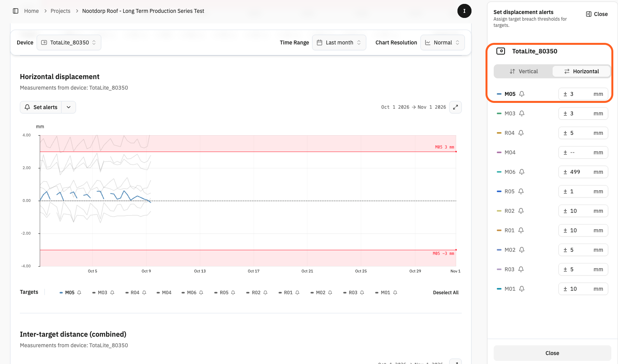The image size is (618, 364).
Task: Click the bell icon beside R04 in alerts panel
Action: 521,133
